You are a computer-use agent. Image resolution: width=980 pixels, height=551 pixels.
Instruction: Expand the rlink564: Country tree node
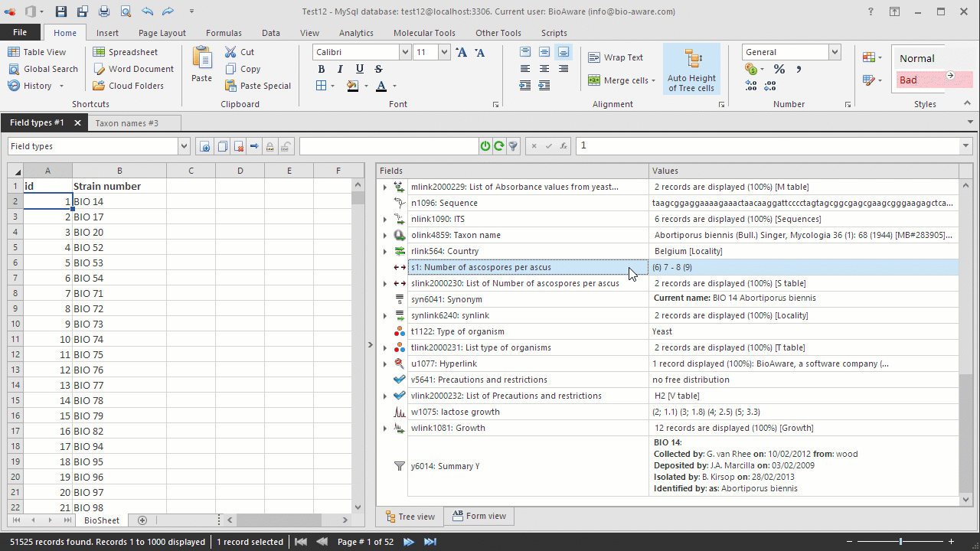point(385,251)
